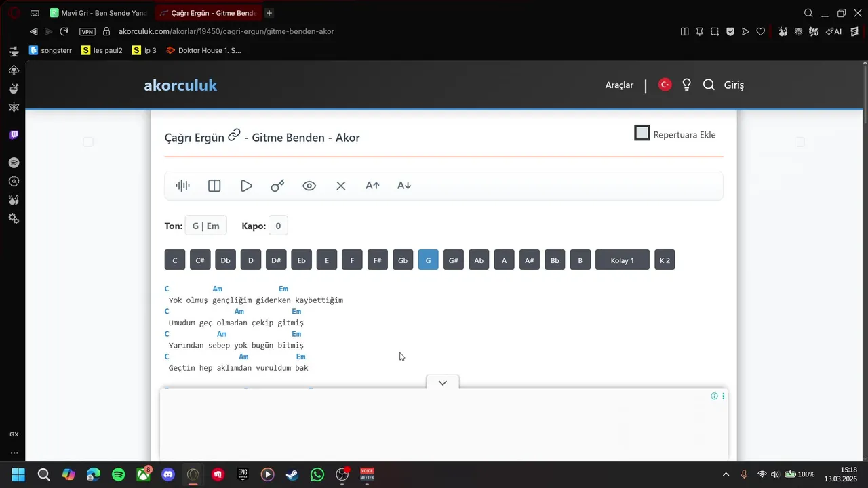Open the Ton G | Em selector
This screenshot has height=488, width=868.
[x=205, y=226]
